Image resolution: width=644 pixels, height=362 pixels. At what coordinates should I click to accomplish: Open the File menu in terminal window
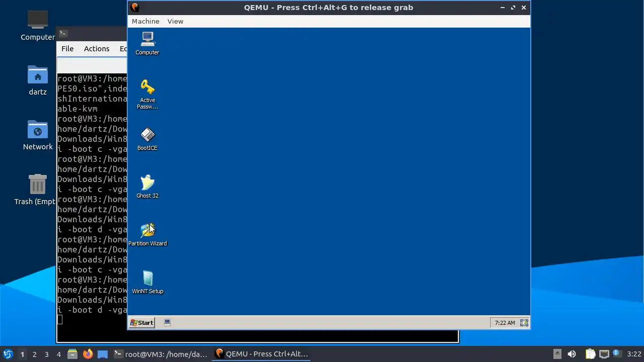[x=67, y=49]
